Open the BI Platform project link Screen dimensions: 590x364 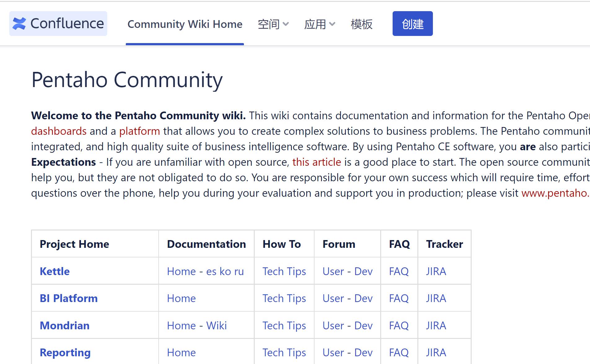[69, 298]
